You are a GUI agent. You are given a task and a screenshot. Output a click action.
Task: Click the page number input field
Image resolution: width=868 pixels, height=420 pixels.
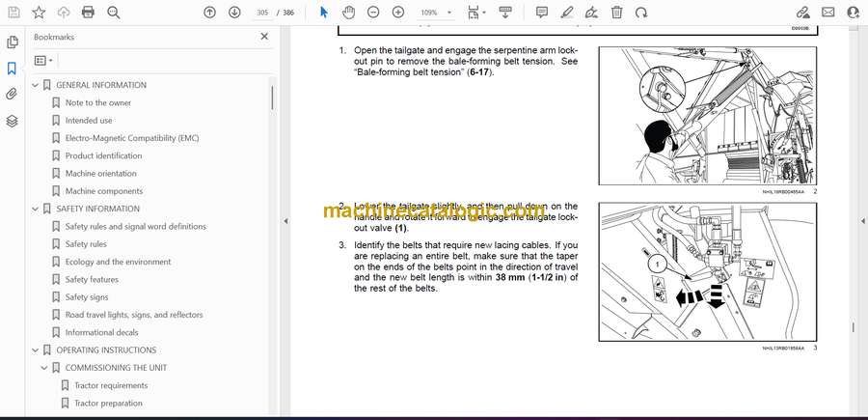[x=263, y=13]
